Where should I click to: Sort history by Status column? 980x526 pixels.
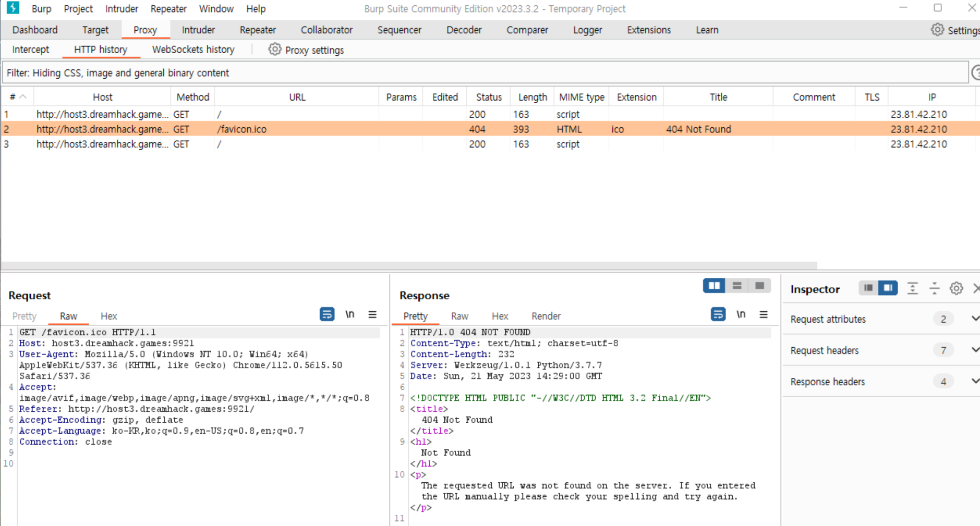tap(489, 97)
